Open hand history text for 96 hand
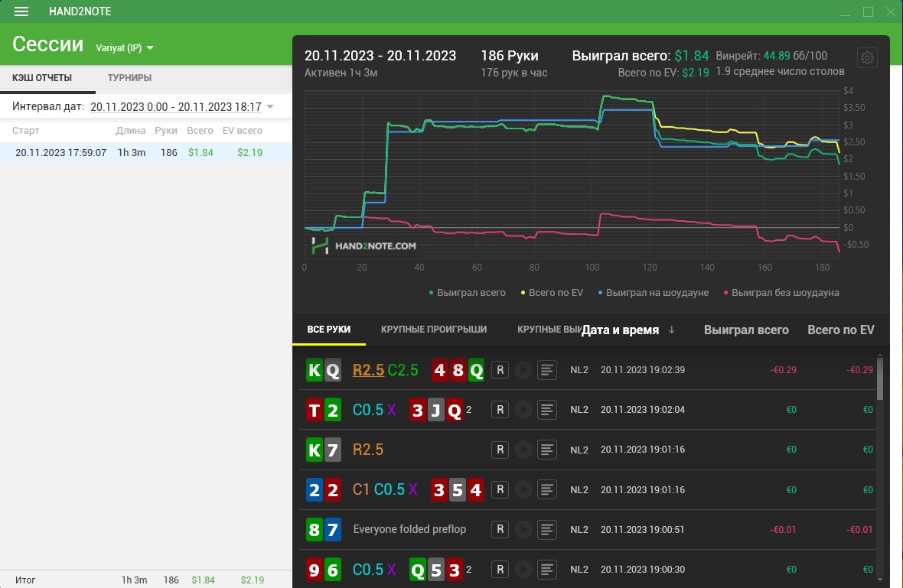 [547, 569]
